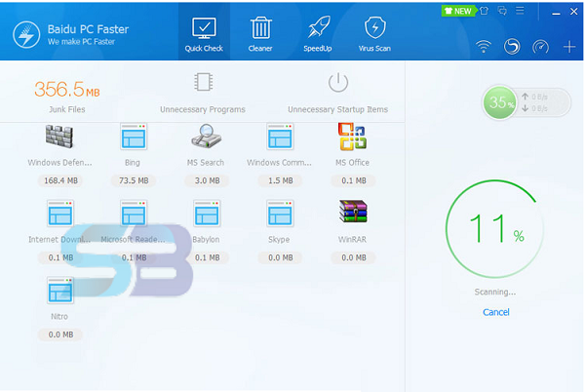The width and height of the screenshot is (585, 392).
Task: Open the main menu hamburger icon
Action: pyautogui.click(x=520, y=11)
